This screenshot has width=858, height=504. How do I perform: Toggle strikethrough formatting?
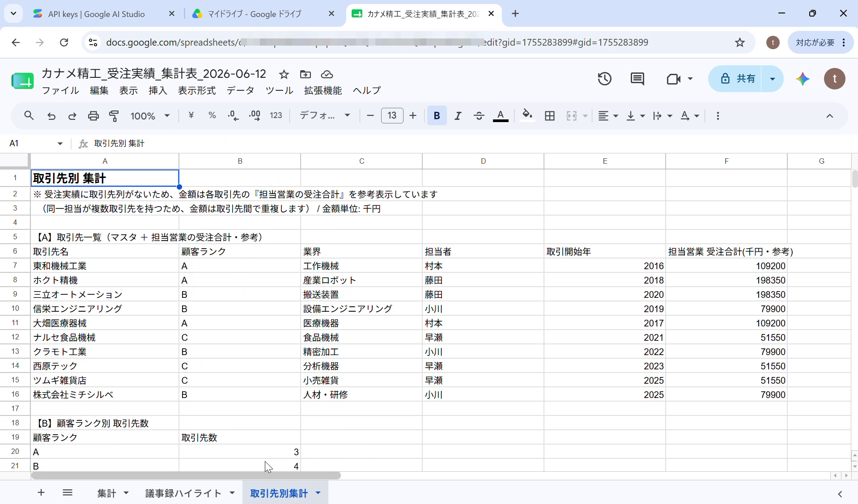[x=479, y=116]
